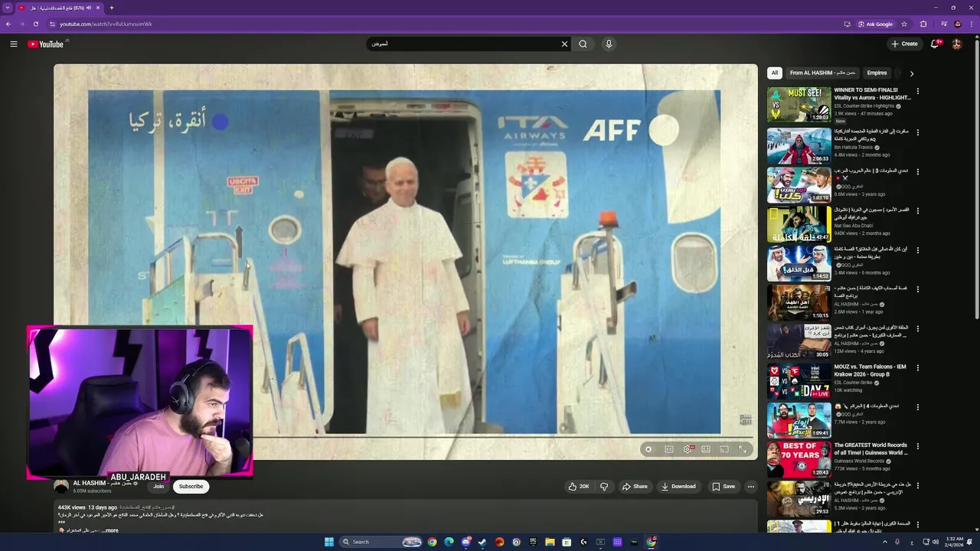Screen dimensions: 980x551
Task: Share the video
Action: (x=635, y=486)
